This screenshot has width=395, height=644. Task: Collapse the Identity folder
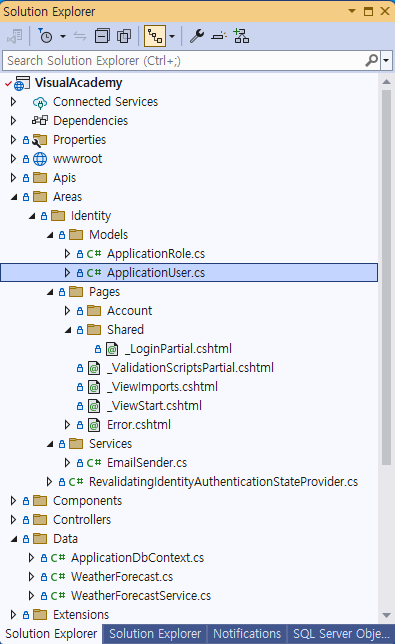[32, 216]
